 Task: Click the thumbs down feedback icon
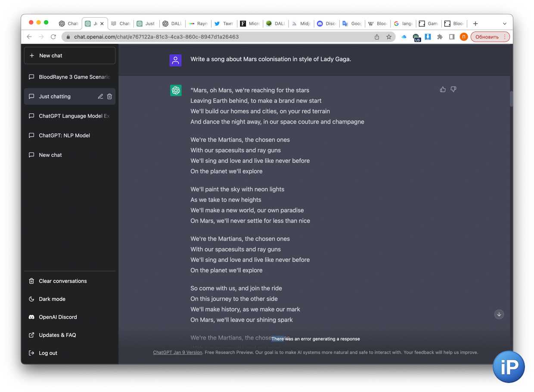pos(453,89)
